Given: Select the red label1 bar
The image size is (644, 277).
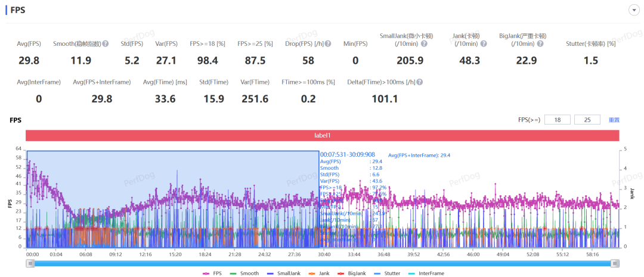Looking at the screenshot, I should [322, 135].
